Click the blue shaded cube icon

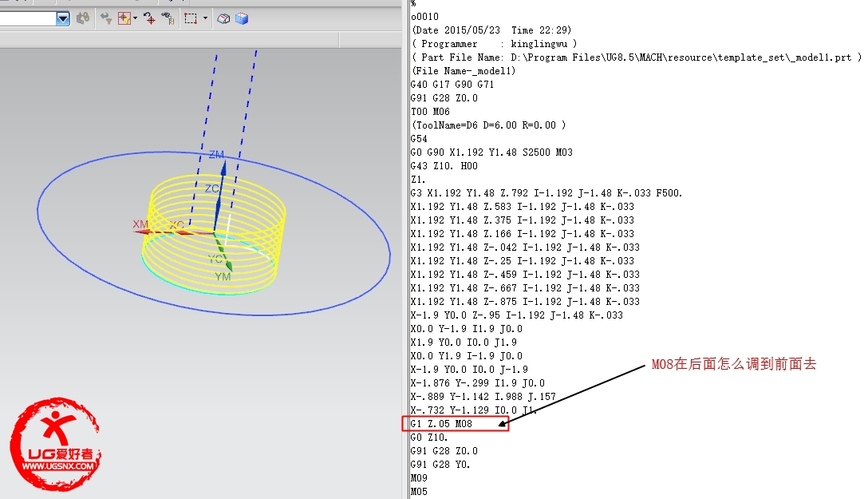(242, 19)
